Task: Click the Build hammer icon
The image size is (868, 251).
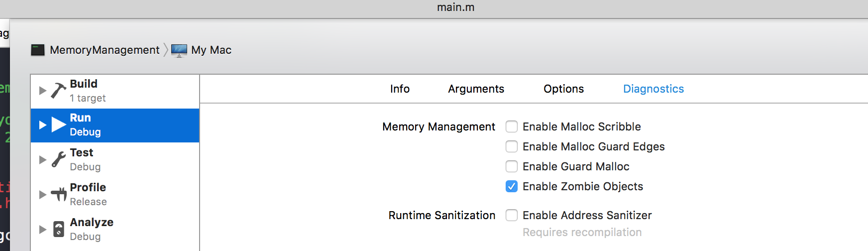Action: 58,91
